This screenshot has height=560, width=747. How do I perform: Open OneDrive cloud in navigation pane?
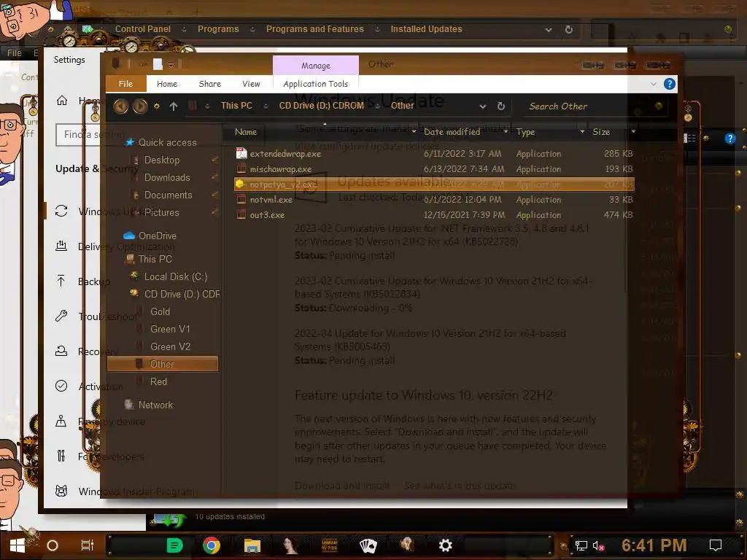coord(129,236)
